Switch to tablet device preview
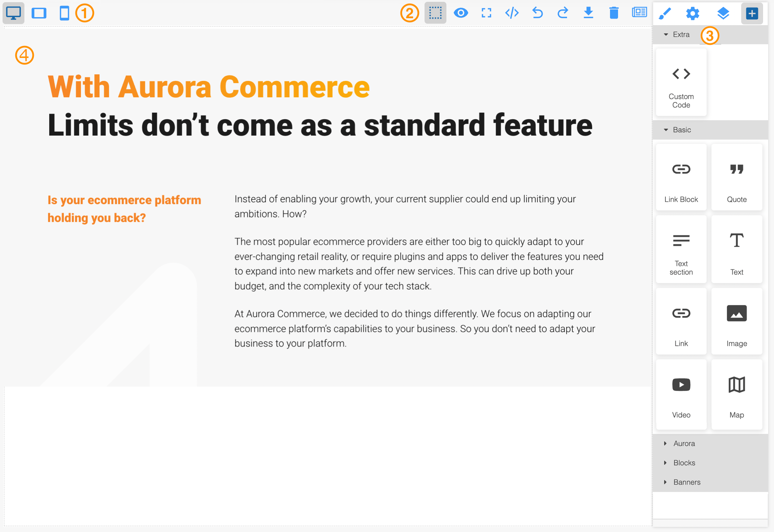 39,13
